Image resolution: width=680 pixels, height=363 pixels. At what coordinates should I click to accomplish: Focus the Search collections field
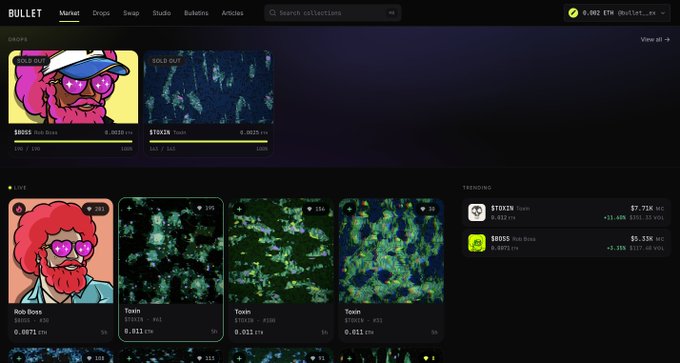point(333,13)
